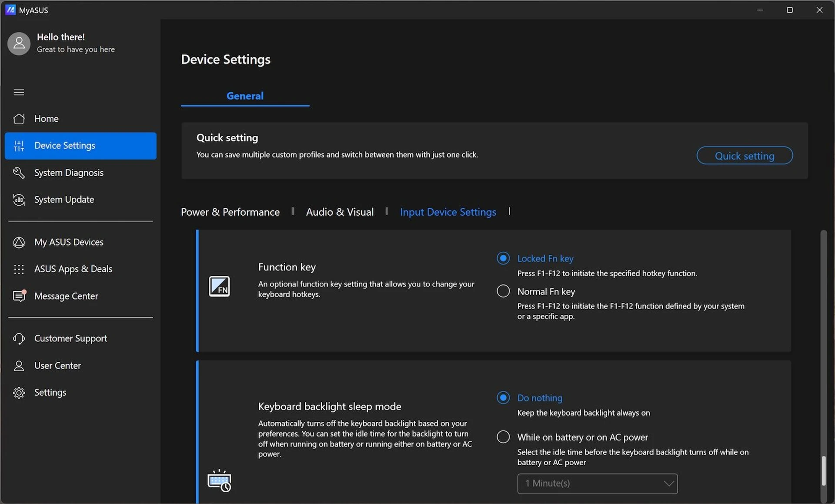Minimize the MyASUS window
This screenshot has height=504, width=835.
pos(760,10)
